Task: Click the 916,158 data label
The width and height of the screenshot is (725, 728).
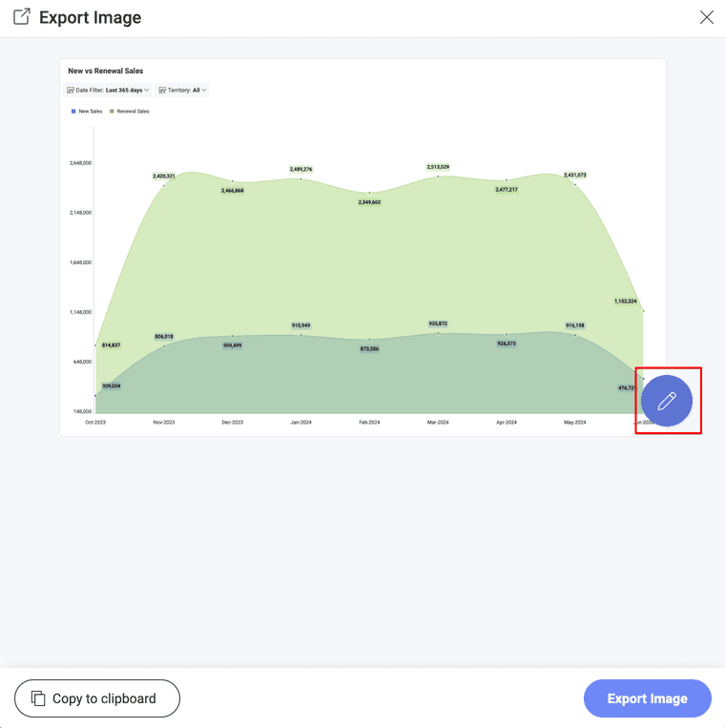Action: [575, 325]
